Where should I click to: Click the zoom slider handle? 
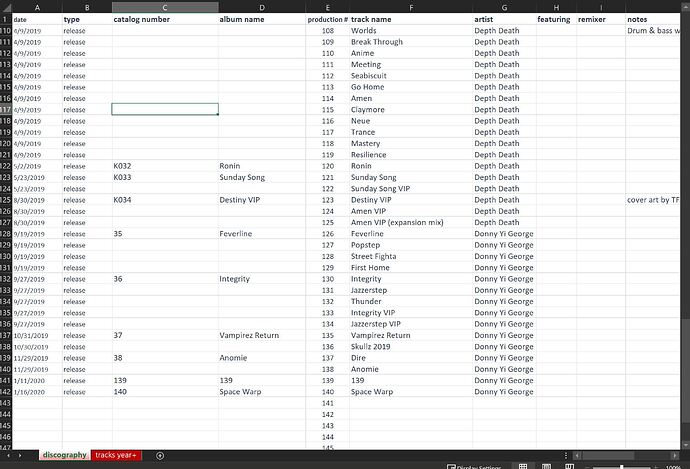pyautogui.click(x=621, y=467)
